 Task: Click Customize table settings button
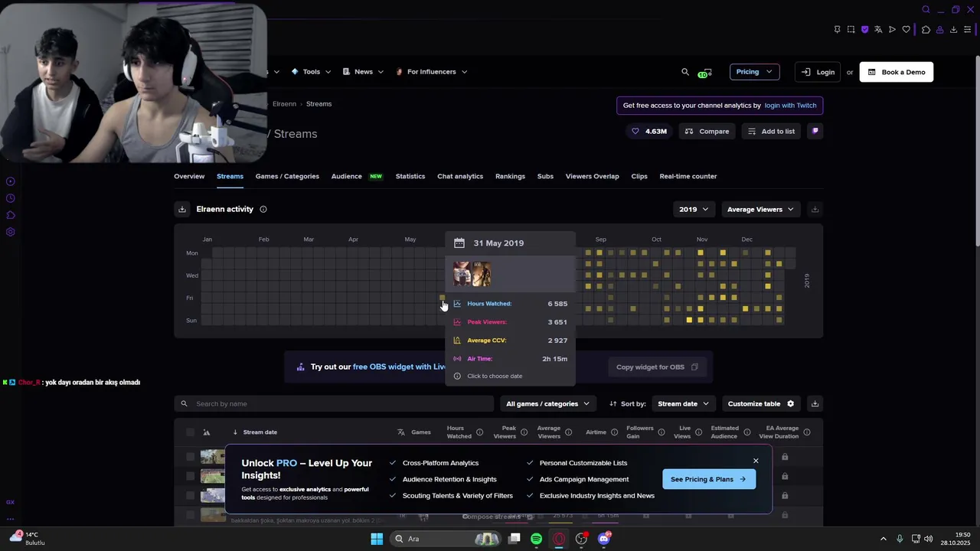761,403
